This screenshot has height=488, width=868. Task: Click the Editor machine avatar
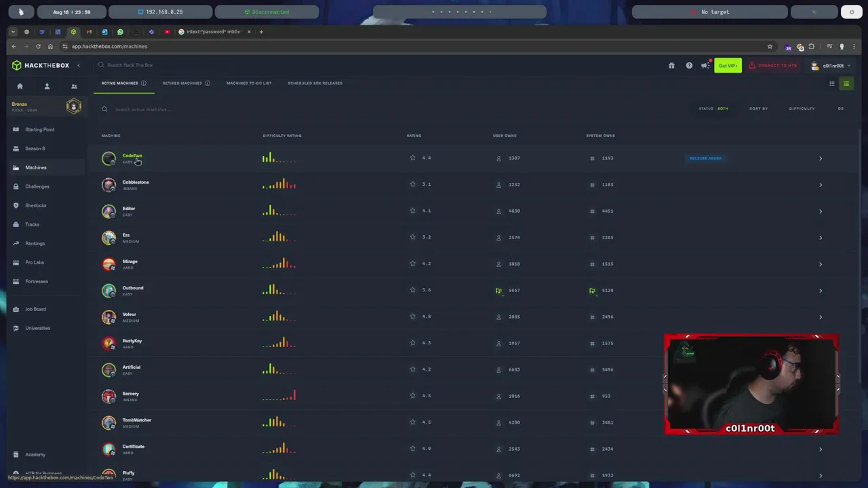[x=108, y=211]
